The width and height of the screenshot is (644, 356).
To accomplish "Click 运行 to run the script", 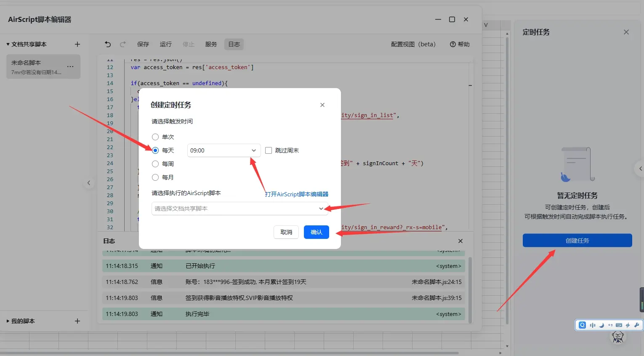I will point(166,44).
